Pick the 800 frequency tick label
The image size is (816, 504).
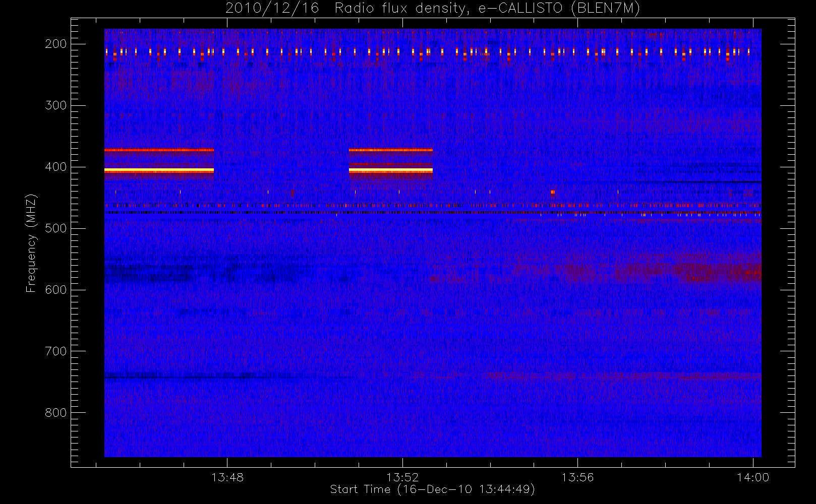[x=55, y=413]
